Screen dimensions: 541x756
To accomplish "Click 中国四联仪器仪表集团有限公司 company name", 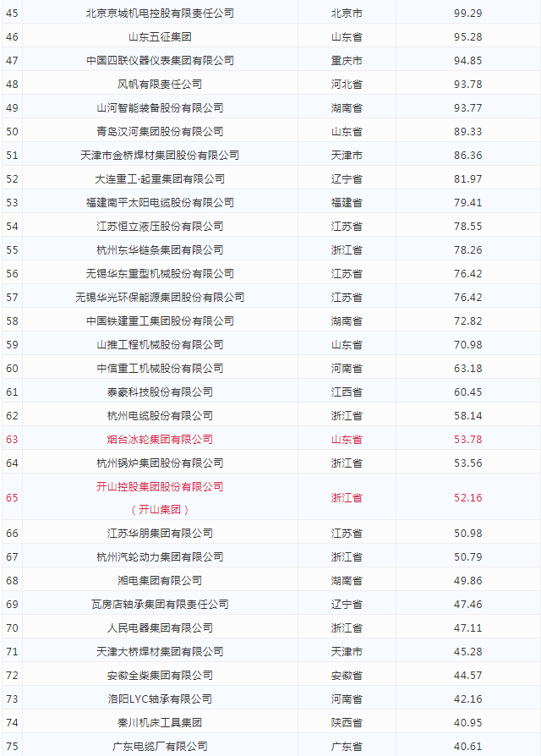I will [x=160, y=60].
